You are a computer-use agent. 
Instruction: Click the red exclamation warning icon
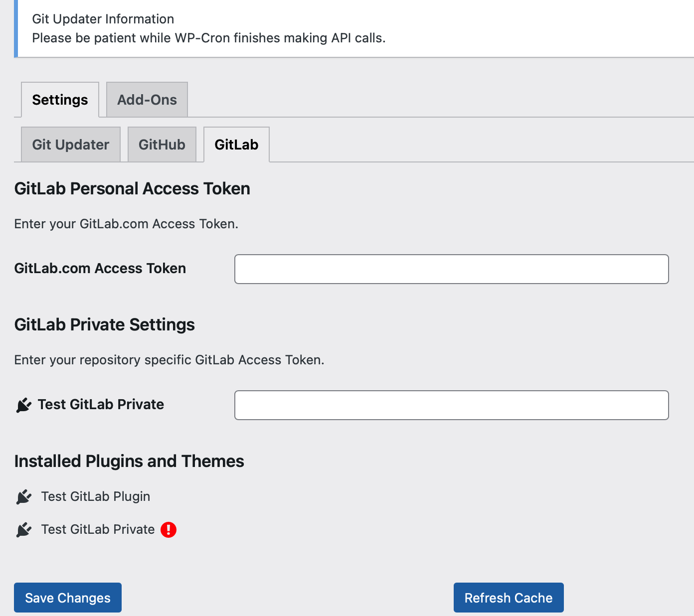click(169, 529)
